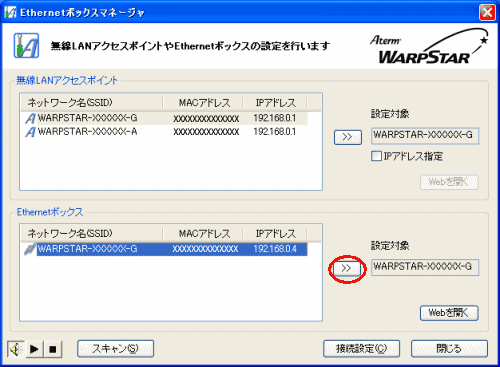Select WARPSTAR-XXXXXX-G row in access point list
Image resolution: width=500 pixels, height=367 pixels.
pos(166,118)
